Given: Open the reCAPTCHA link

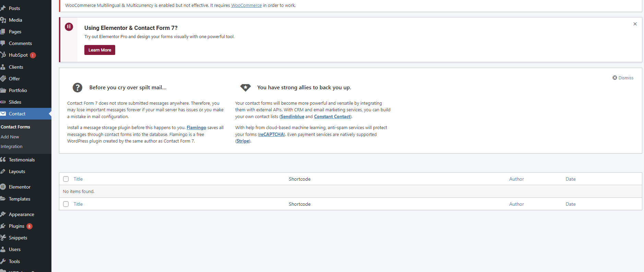Looking at the screenshot, I should pyautogui.click(x=272, y=135).
